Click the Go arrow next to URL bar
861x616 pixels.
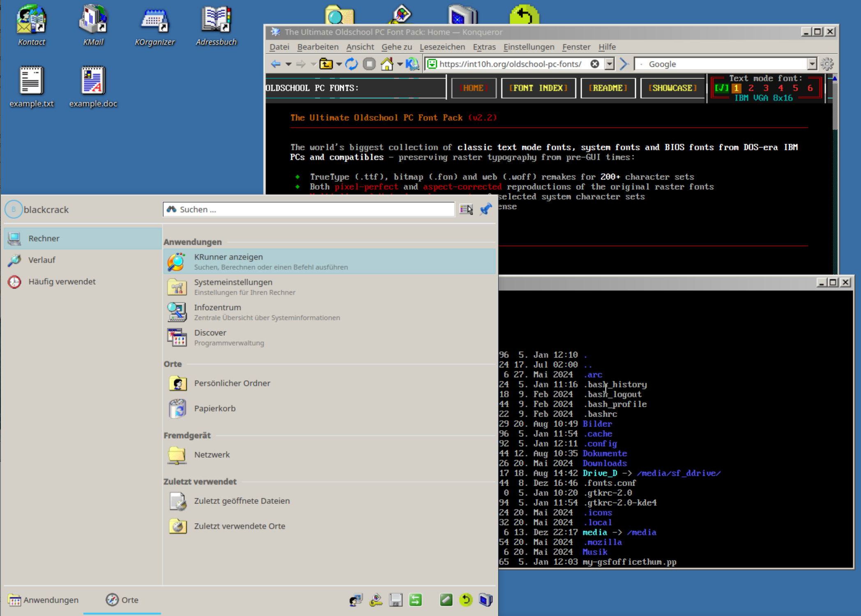point(624,64)
